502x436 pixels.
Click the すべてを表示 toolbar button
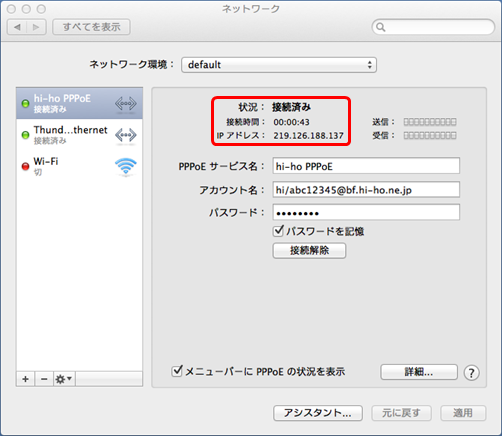point(91,27)
